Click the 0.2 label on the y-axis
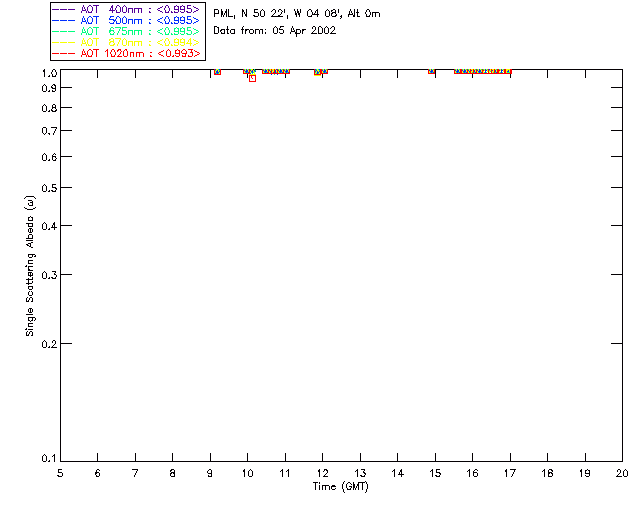Image resolution: width=640 pixels, height=512 pixels. coord(49,344)
